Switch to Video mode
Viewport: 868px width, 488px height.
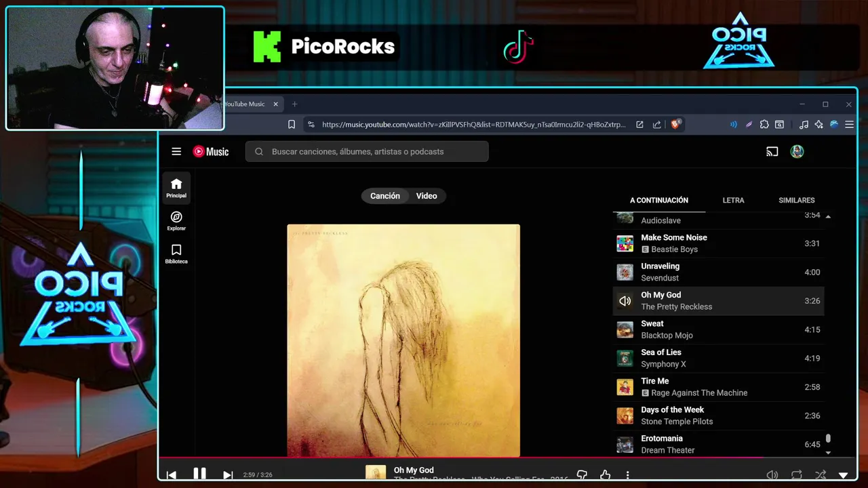[427, 196]
